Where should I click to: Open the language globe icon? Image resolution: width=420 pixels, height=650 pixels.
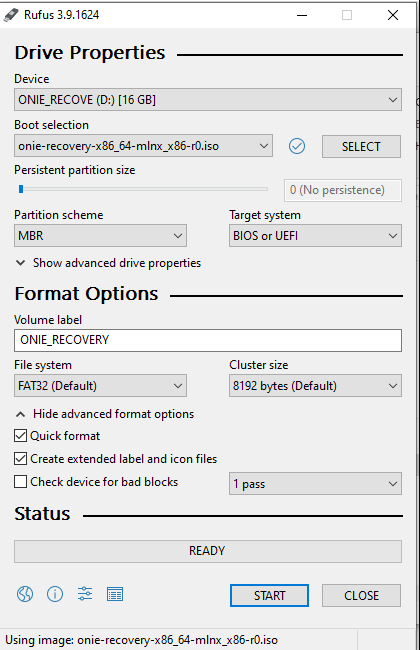coord(25,594)
